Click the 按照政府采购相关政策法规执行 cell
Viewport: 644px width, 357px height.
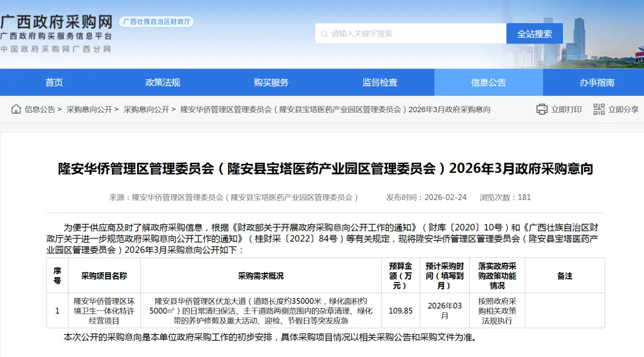coord(497,311)
